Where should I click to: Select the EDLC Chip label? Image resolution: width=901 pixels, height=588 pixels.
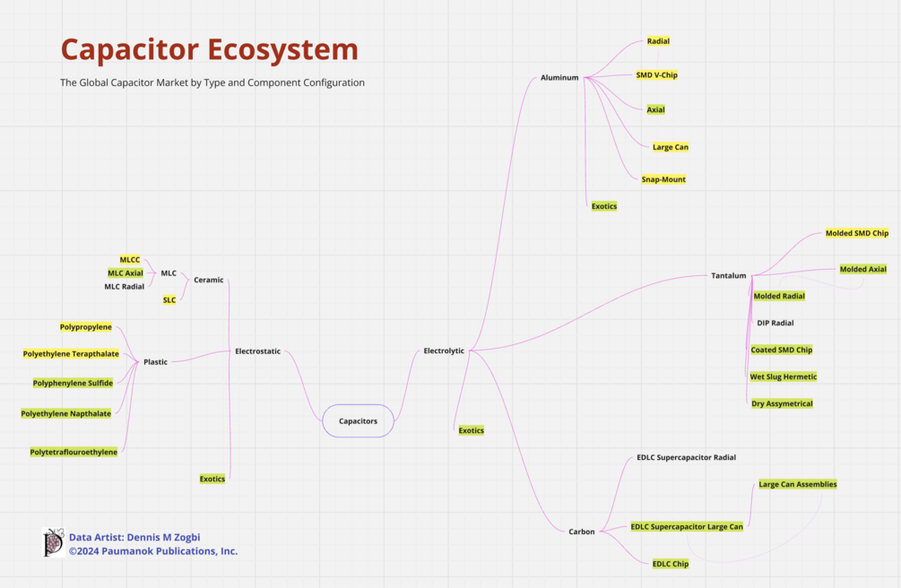point(670,564)
